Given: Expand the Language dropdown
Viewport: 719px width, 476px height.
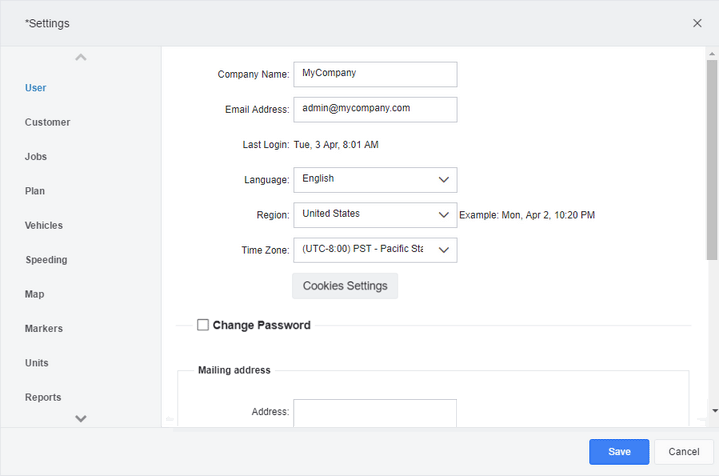Looking at the screenshot, I should pos(375,180).
